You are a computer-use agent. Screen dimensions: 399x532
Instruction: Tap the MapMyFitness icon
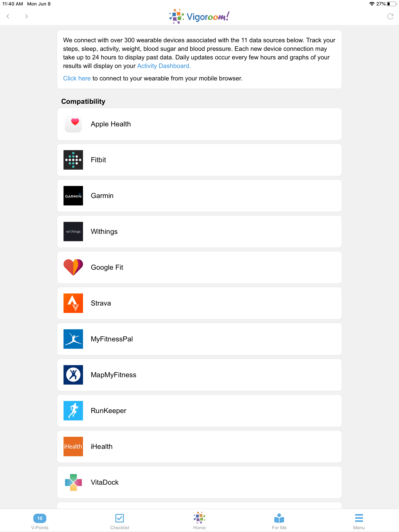click(x=73, y=375)
